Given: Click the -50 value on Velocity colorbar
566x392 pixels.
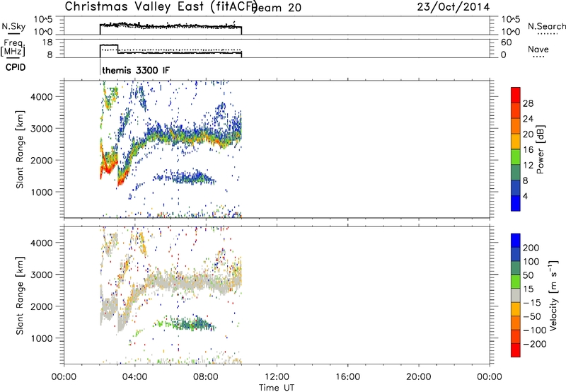Looking at the screenshot, I should pos(532,316).
